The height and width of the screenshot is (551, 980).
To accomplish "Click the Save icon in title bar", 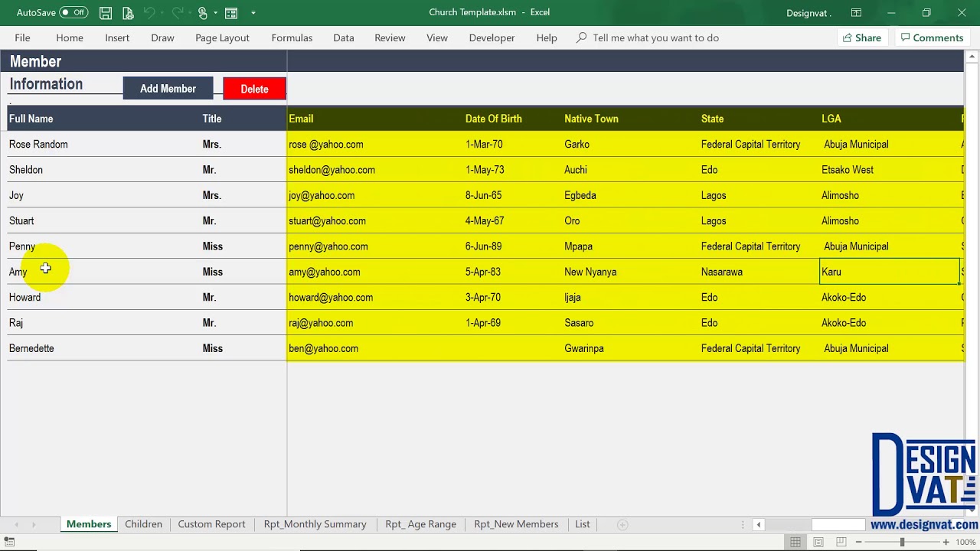I will pyautogui.click(x=106, y=12).
